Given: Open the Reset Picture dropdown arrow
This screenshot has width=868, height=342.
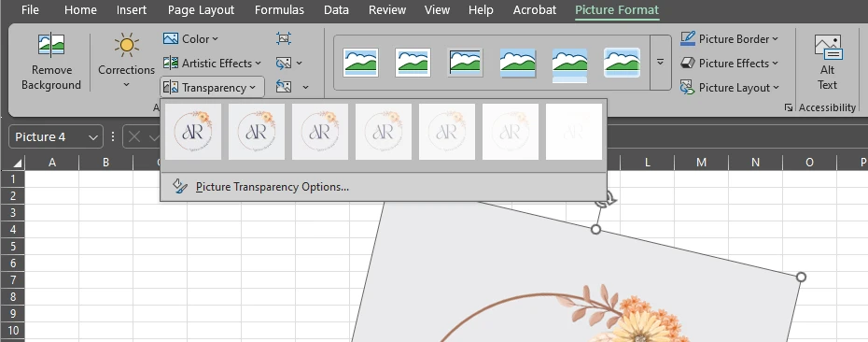Looking at the screenshot, I should (x=305, y=88).
